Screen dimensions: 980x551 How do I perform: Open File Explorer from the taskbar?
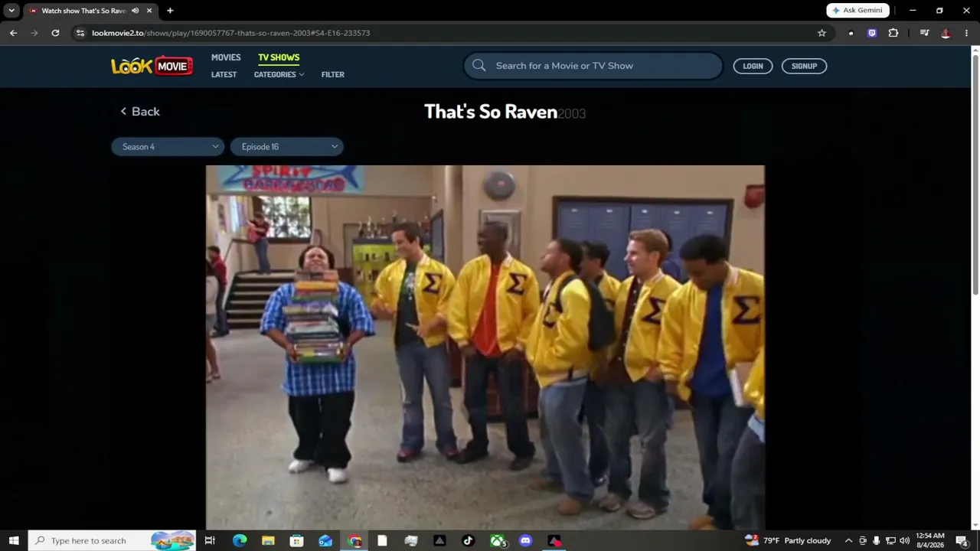pos(268,541)
